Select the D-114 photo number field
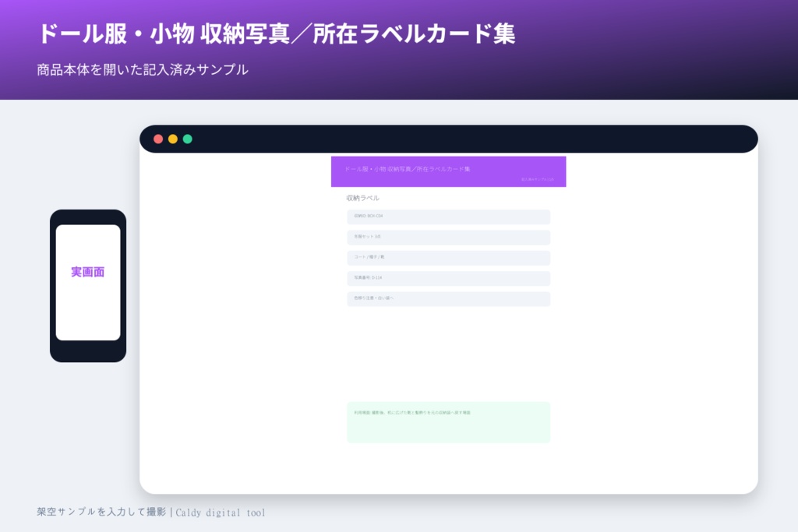Image resolution: width=798 pixels, height=532 pixels. 448,278
